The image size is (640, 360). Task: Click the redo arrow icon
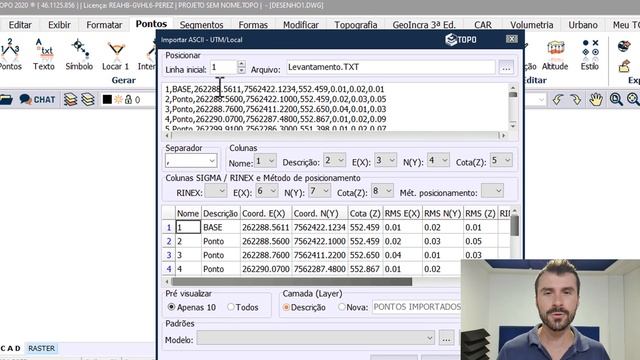click(x=575, y=99)
